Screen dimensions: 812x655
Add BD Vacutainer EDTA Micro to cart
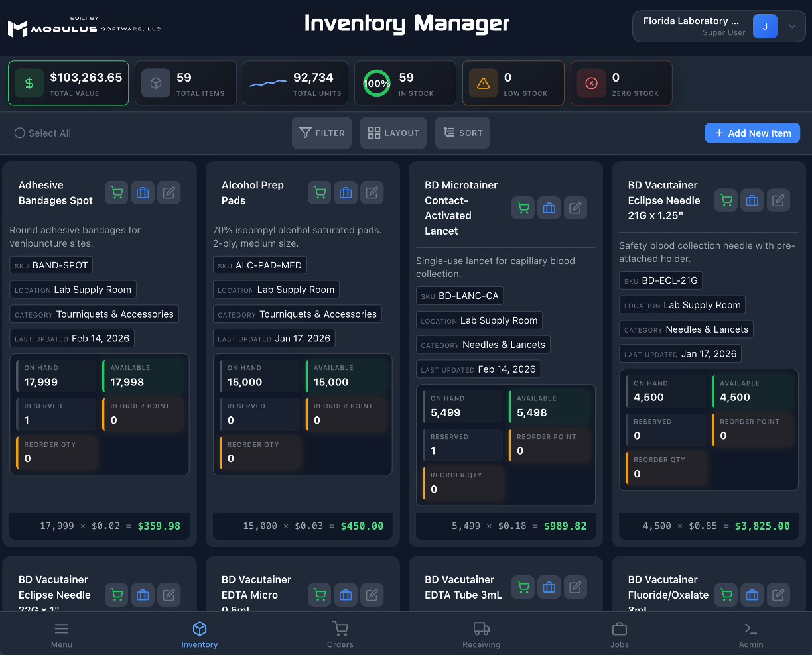pos(320,595)
